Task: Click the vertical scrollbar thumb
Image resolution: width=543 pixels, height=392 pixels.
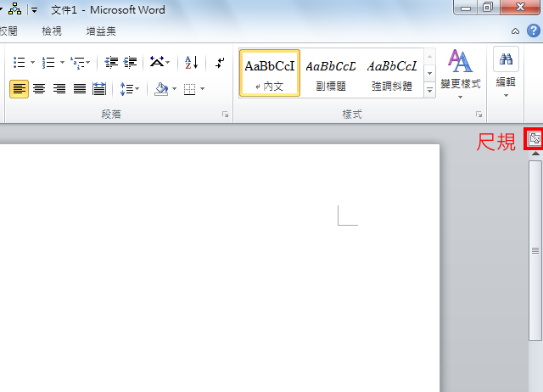Action: [x=535, y=250]
